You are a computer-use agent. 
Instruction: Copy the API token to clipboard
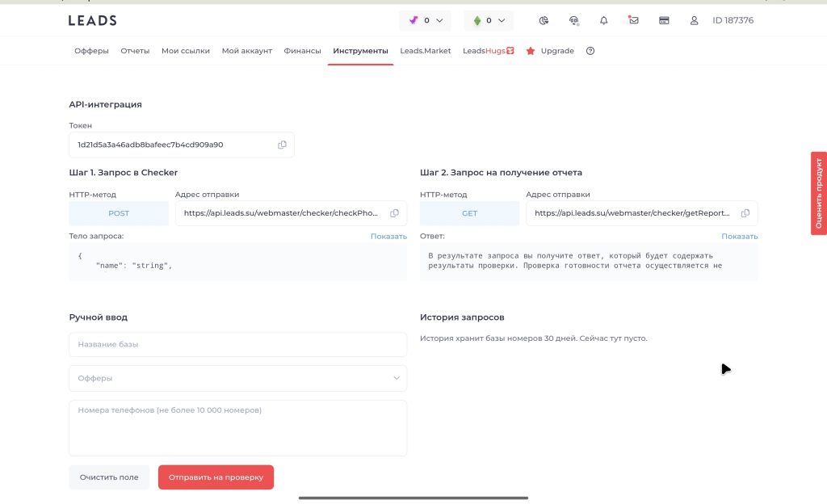pos(282,145)
